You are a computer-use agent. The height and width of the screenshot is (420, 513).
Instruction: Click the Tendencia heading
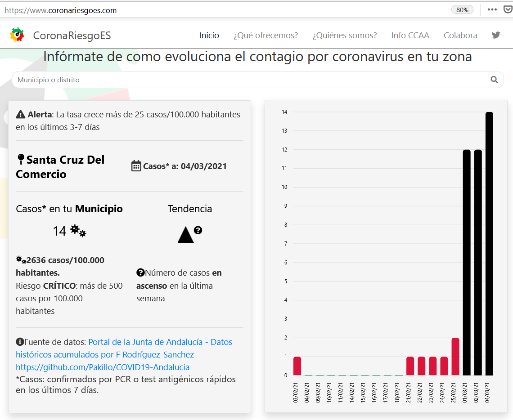[x=190, y=209]
